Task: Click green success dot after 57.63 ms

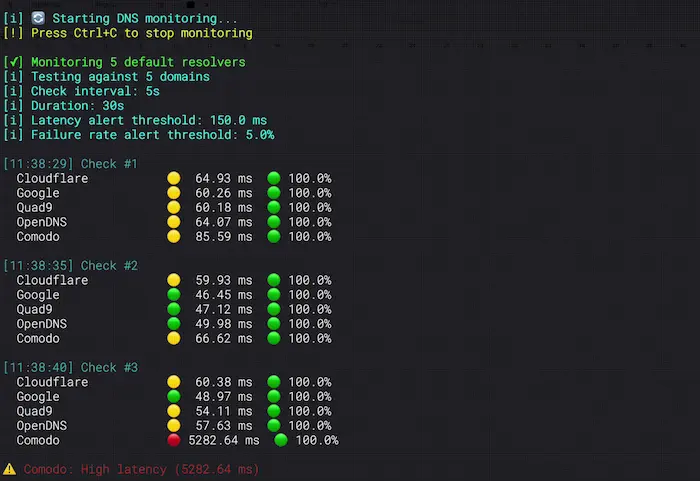Action: coord(274,426)
